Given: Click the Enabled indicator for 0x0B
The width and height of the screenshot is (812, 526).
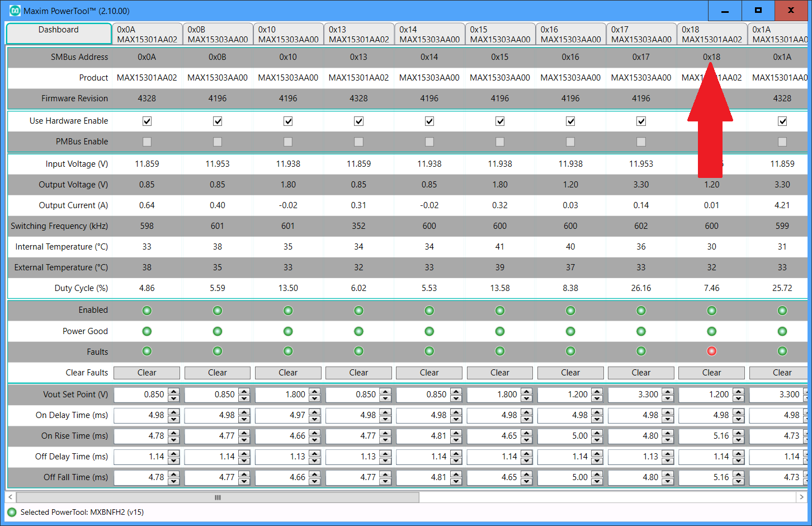Looking at the screenshot, I should [x=218, y=311].
